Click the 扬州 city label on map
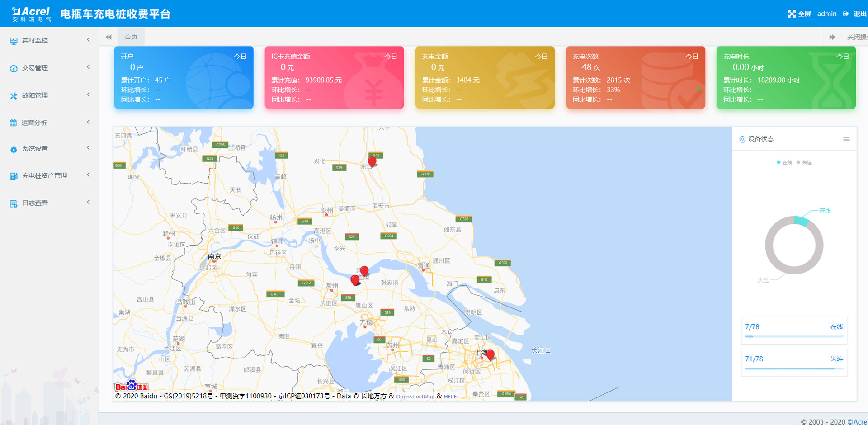Image resolution: width=868 pixels, height=425 pixels. [x=276, y=217]
